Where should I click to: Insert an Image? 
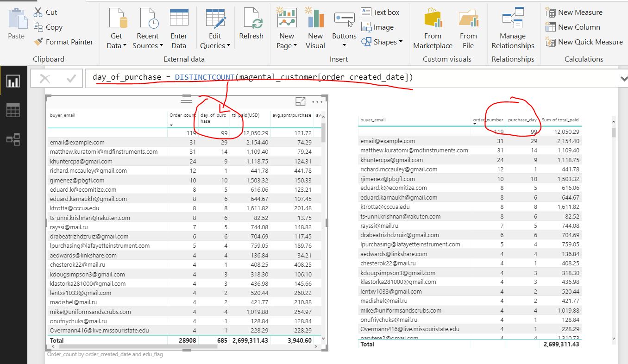(x=377, y=27)
